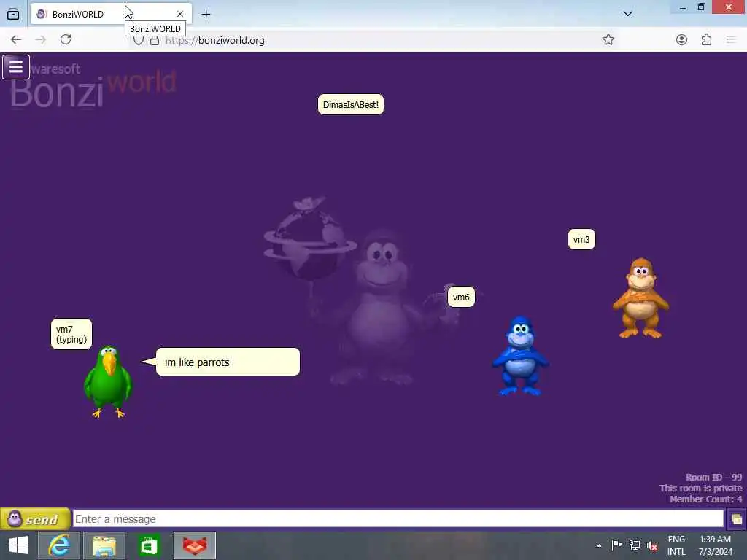The width and height of the screenshot is (747, 560).
Task: Open the extensions puzzle icon
Action: pos(706,40)
